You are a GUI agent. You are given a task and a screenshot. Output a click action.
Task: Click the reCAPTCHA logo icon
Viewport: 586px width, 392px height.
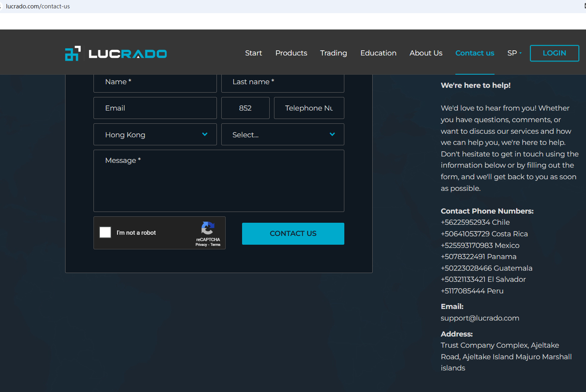pos(208,228)
